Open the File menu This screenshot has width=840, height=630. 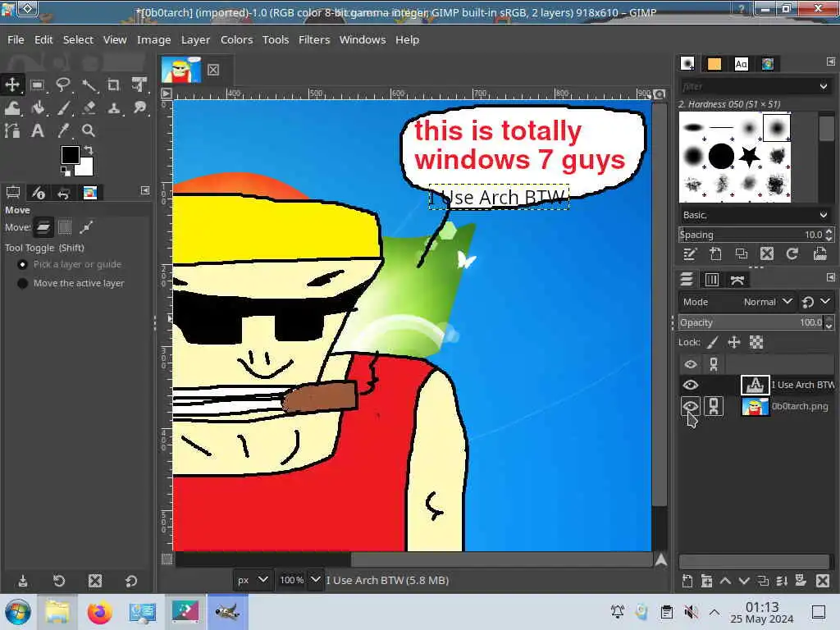[x=16, y=39]
